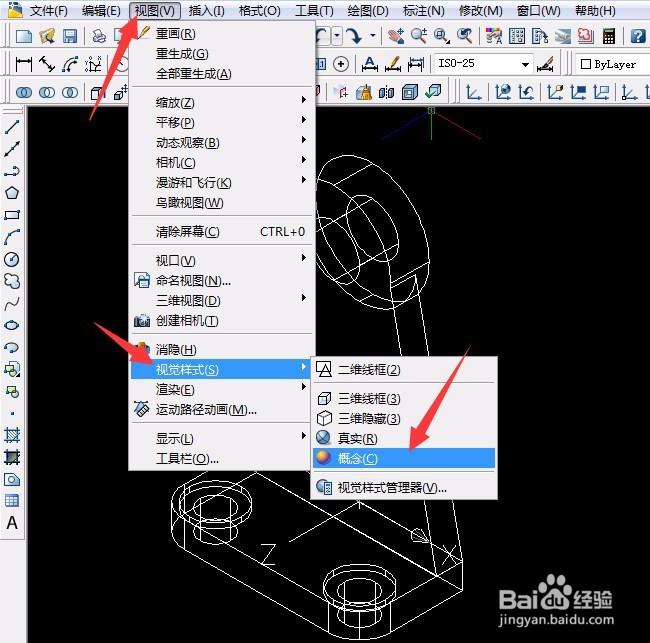Click the Help question mark icon
This screenshot has width=650, height=643.
[638, 36]
